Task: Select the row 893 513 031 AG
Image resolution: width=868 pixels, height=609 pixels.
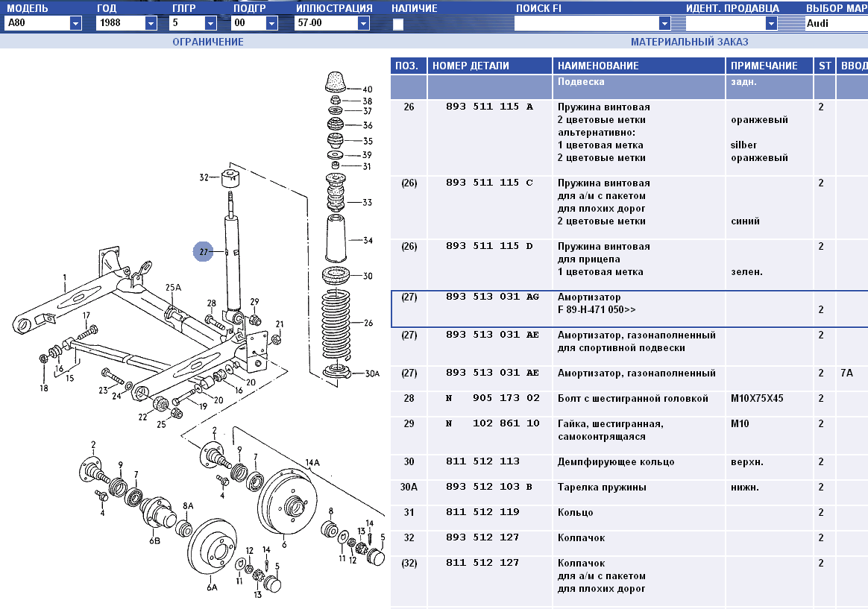Action: point(629,309)
